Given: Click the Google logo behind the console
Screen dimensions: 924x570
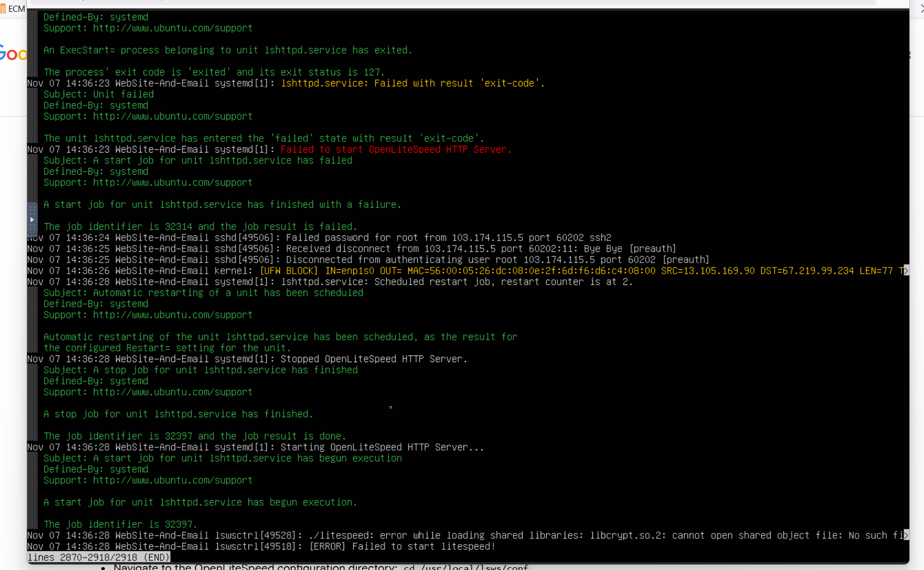Looking at the screenshot, I should pyautogui.click(x=12, y=54).
